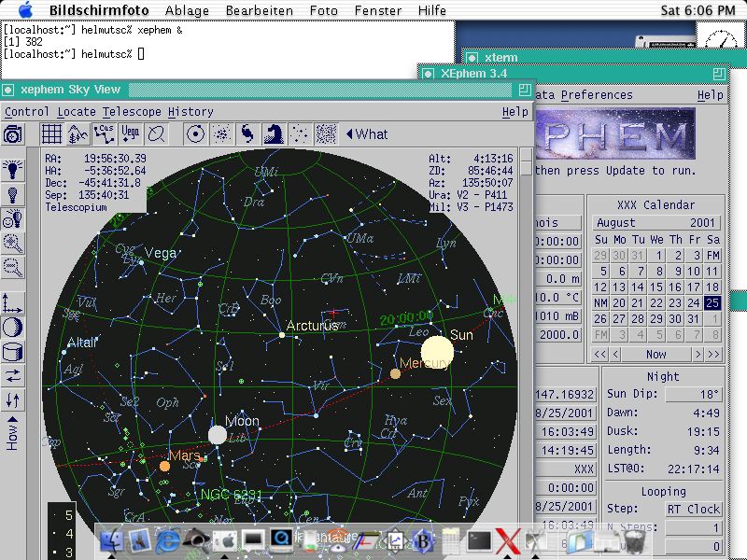Click August month label in calendar
The image size is (747, 560).
(x=616, y=223)
